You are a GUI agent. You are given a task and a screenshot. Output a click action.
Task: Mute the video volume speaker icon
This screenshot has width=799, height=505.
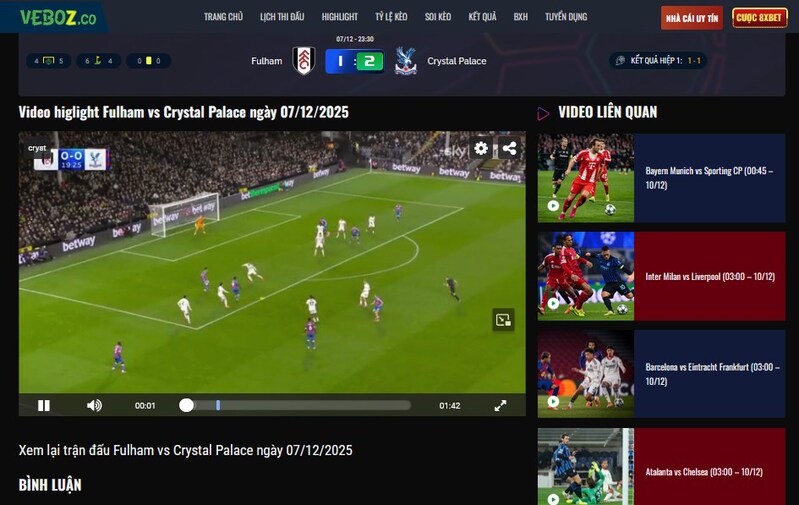coord(94,405)
